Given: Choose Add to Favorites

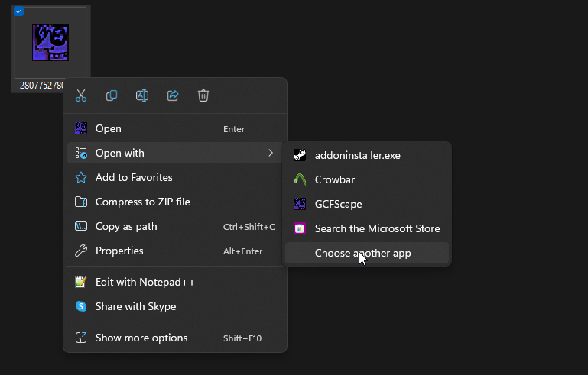Looking at the screenshot, I should (134, 177).
